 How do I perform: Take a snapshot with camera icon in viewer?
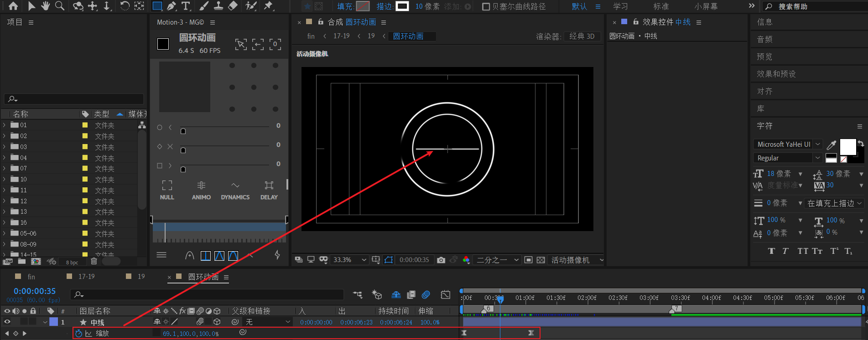pyautogui.click(x=441, y=260)
